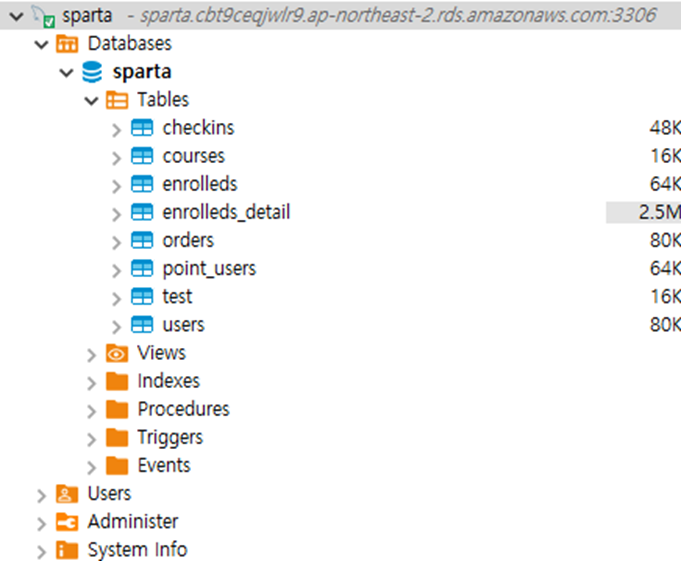
Task: Select the Databases label
Action: 129,44
